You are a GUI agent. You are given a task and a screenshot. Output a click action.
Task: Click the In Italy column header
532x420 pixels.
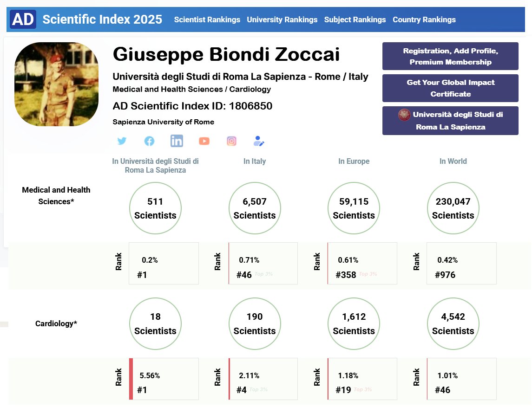click(255, 162)
